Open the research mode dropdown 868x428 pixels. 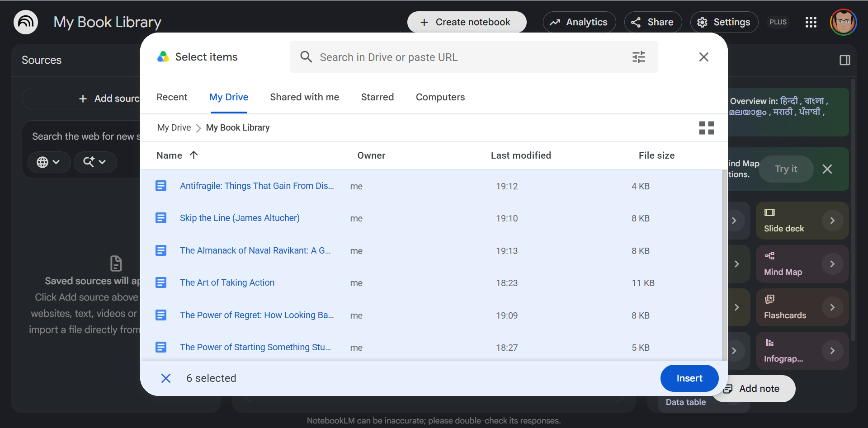95,162
